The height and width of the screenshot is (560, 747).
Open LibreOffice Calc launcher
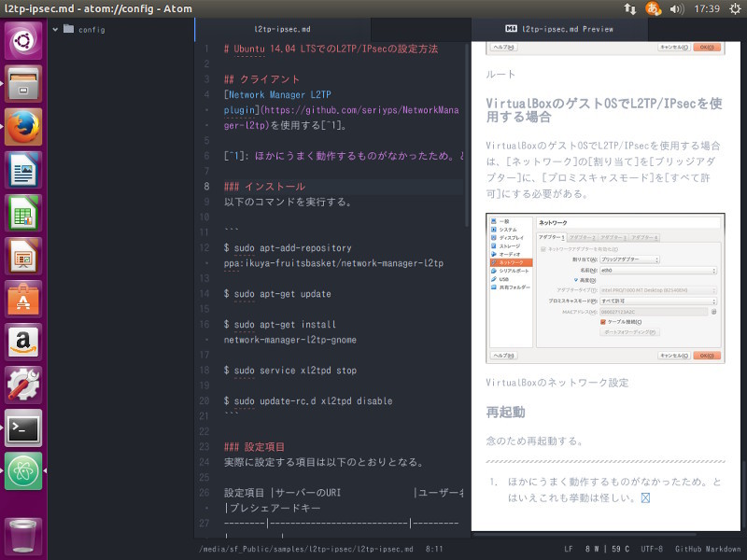[23, 213]
